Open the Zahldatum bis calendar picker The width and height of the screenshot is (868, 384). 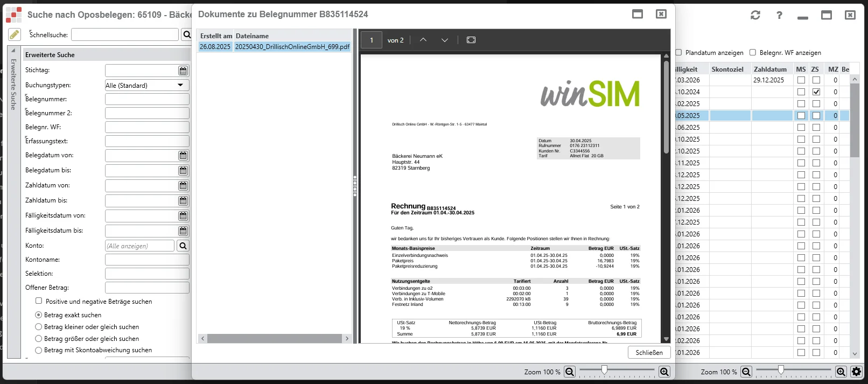pyautogui.click(x=183, y=201)
